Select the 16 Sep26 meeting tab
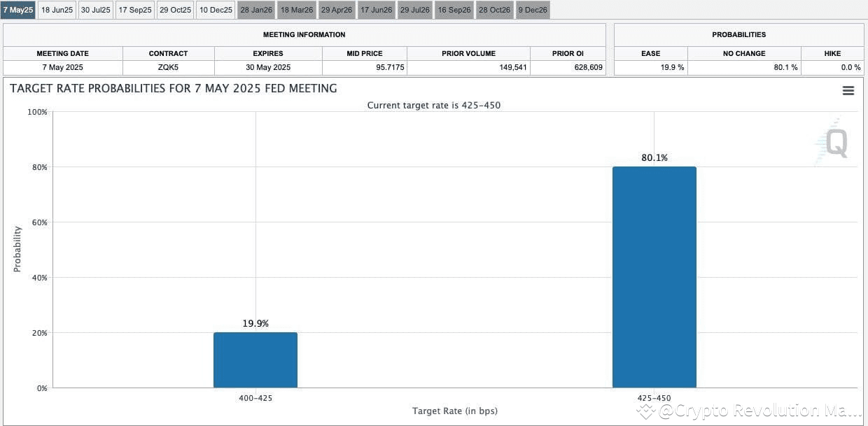 point(454,9)
